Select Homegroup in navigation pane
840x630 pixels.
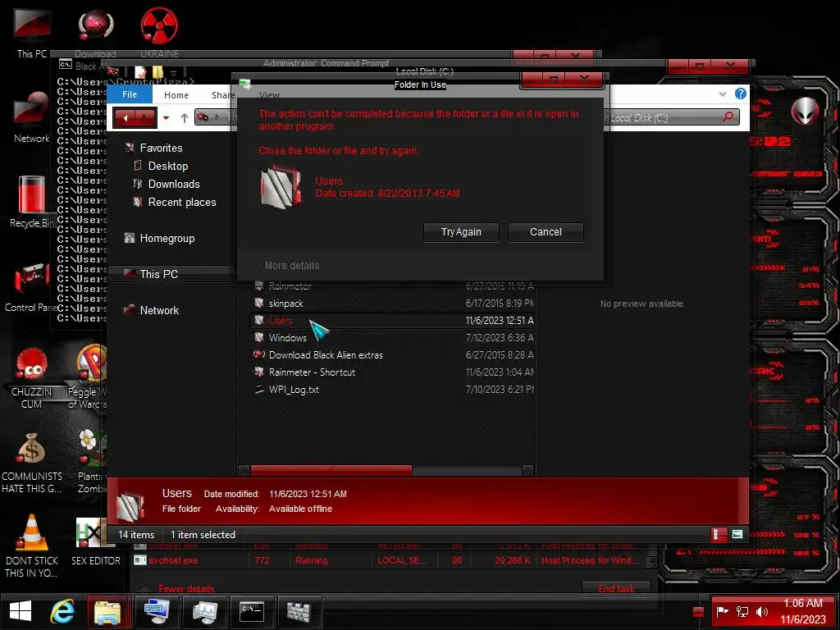[x=167, y=239]
